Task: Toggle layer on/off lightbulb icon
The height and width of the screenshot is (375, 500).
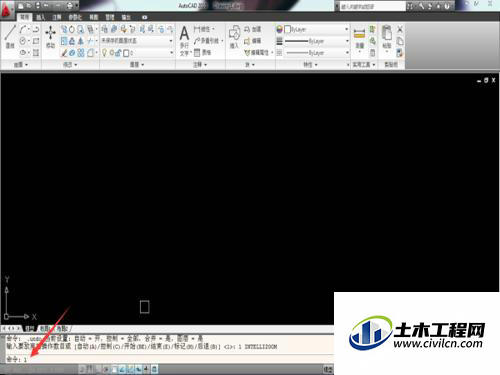Action: pos(104,53)
